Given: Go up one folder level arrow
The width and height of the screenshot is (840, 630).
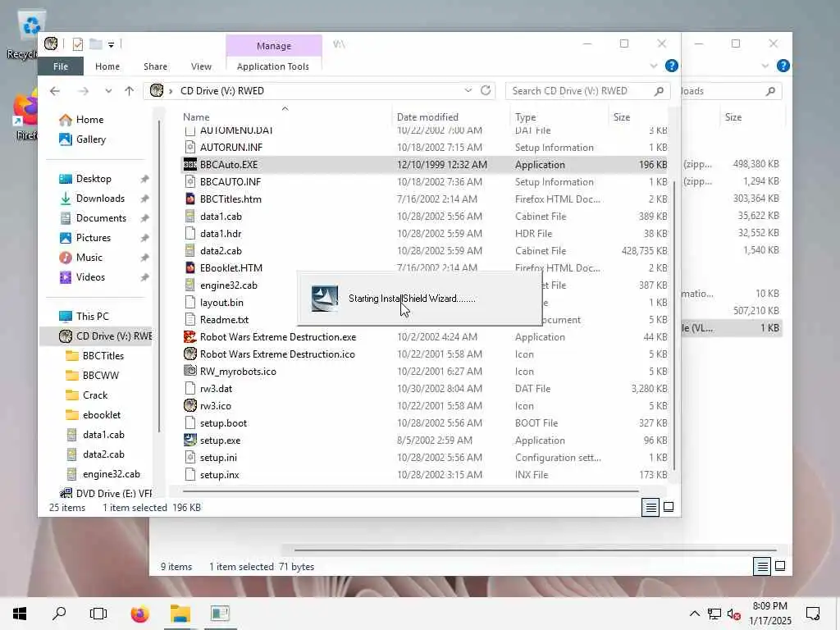Looking at the screenshot, I should [129, 91].
